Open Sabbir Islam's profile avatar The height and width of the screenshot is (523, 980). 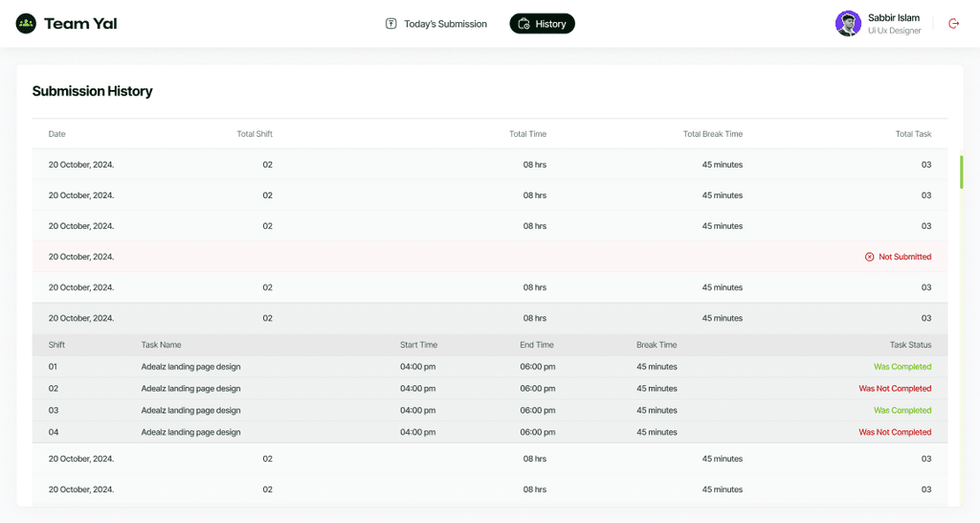[848, 24]
